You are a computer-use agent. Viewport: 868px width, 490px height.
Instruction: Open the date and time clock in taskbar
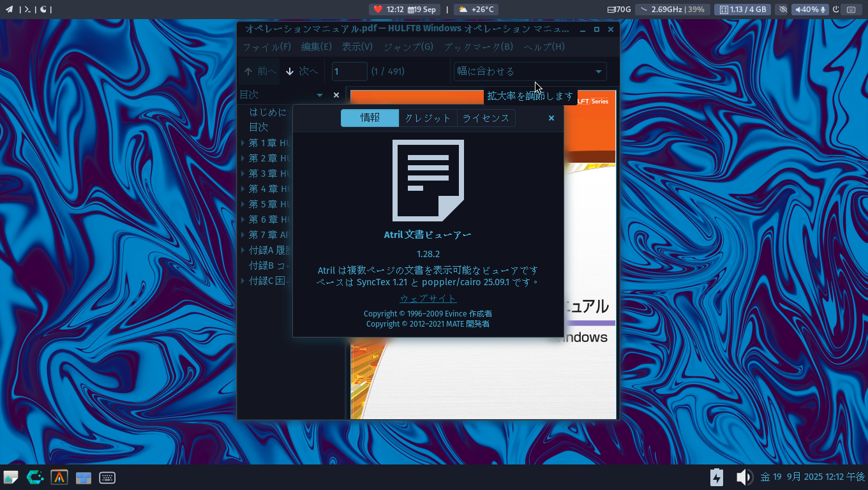coord(812,477)
